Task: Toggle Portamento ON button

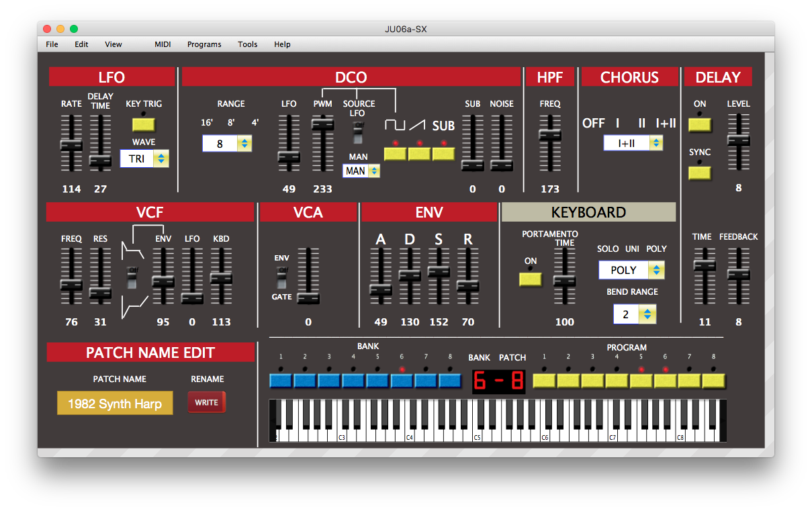Action: click(x=531, y=279)
